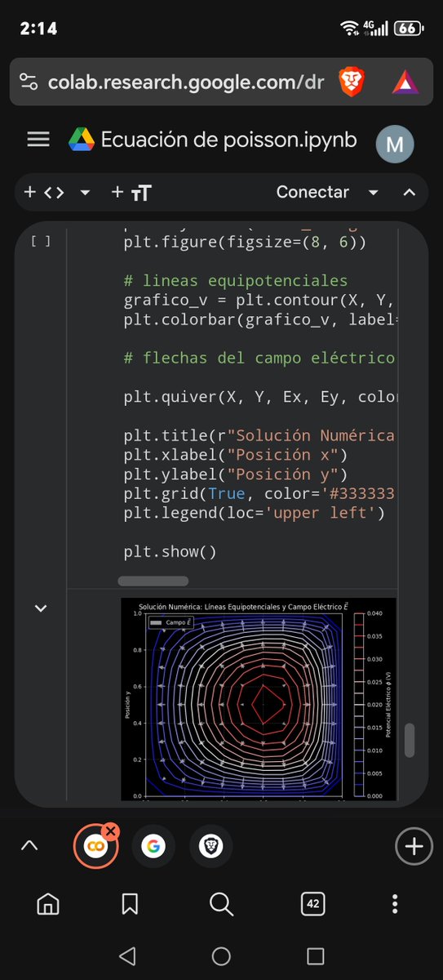Switch to the Colab tab icon
The image size is (443, 980).
(95, 847)
